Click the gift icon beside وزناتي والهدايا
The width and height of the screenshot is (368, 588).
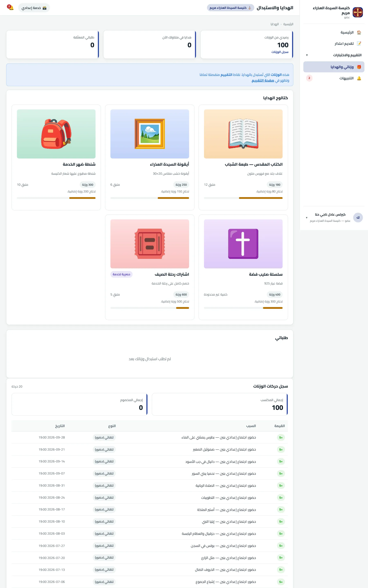click(359, 67)
